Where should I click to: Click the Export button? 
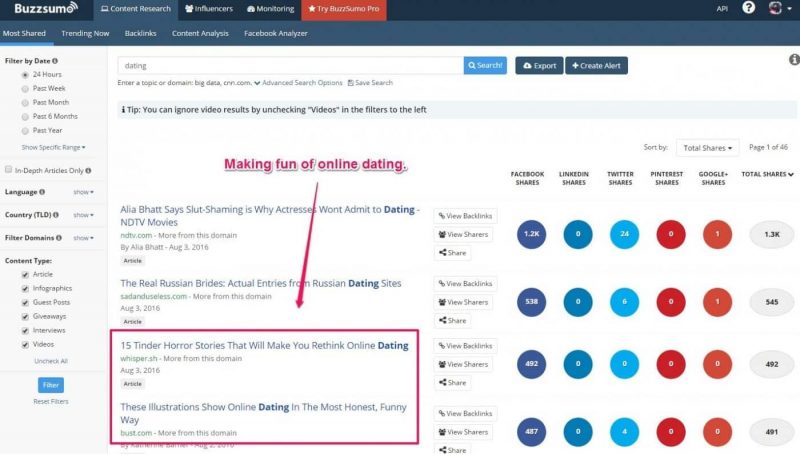539,65
